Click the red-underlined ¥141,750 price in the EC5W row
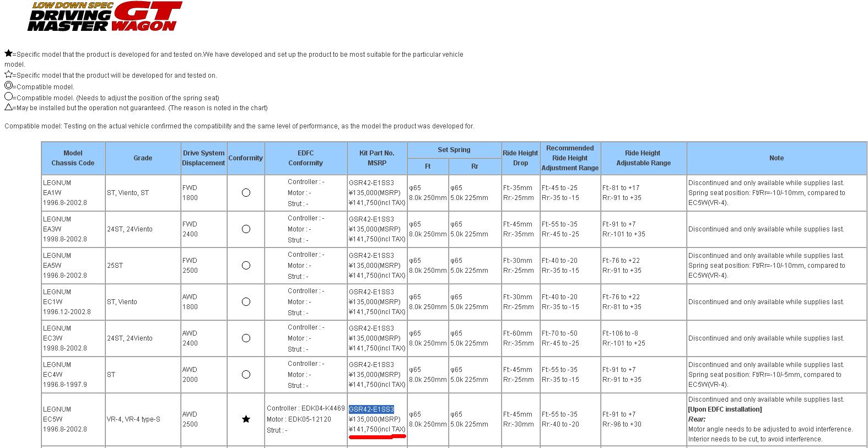The image size is (868, 448). tap(377, 430)
